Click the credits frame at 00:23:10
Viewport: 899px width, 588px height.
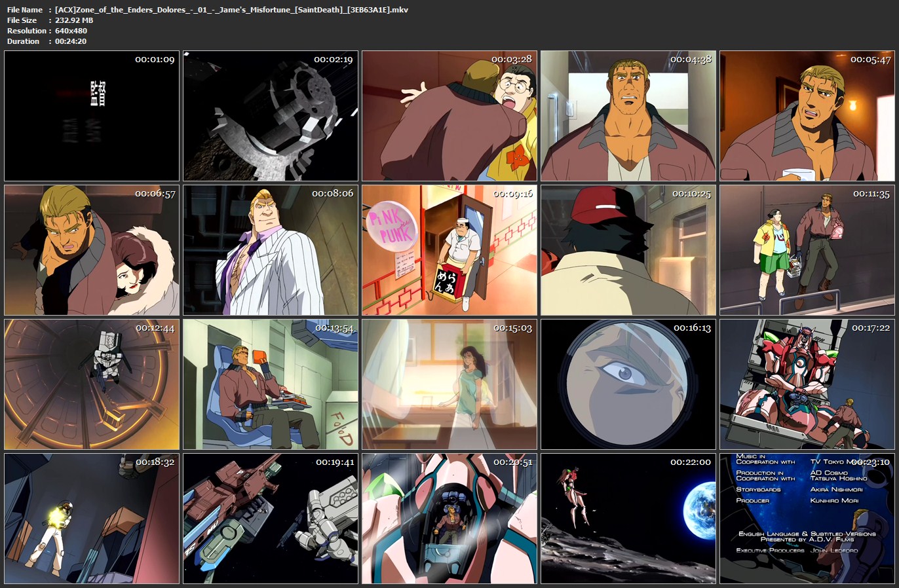[807, 519]
